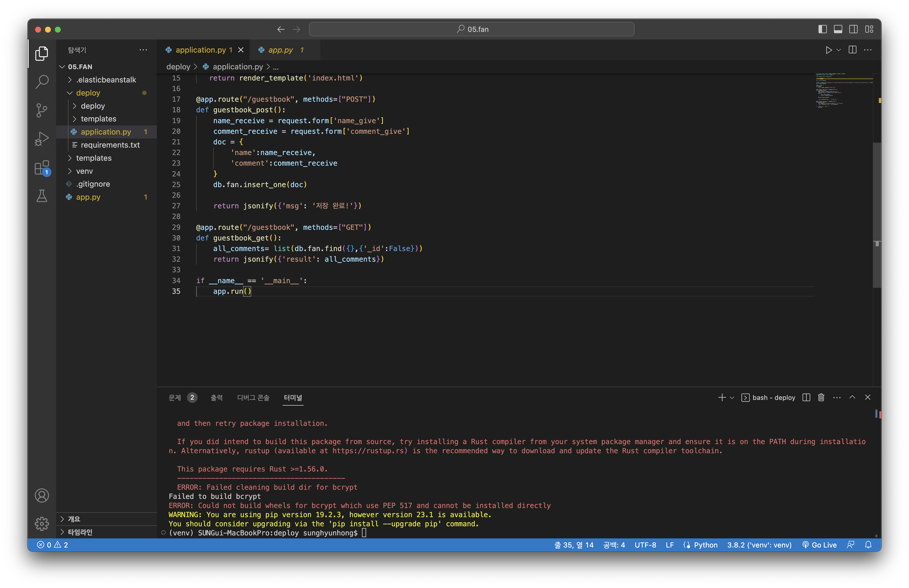Add a new terminal with plus icon
The width and height of the screenshot is (909, 588).
[722, 397]
